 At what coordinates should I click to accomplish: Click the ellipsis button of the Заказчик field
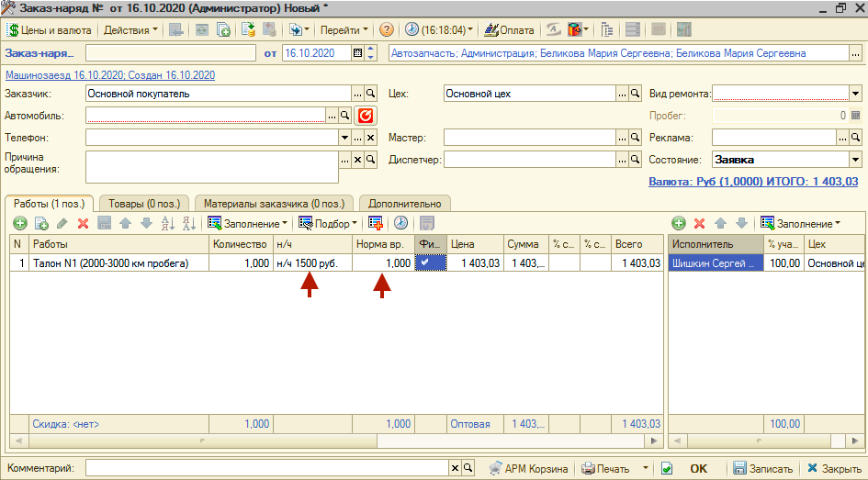coord(357,94)
